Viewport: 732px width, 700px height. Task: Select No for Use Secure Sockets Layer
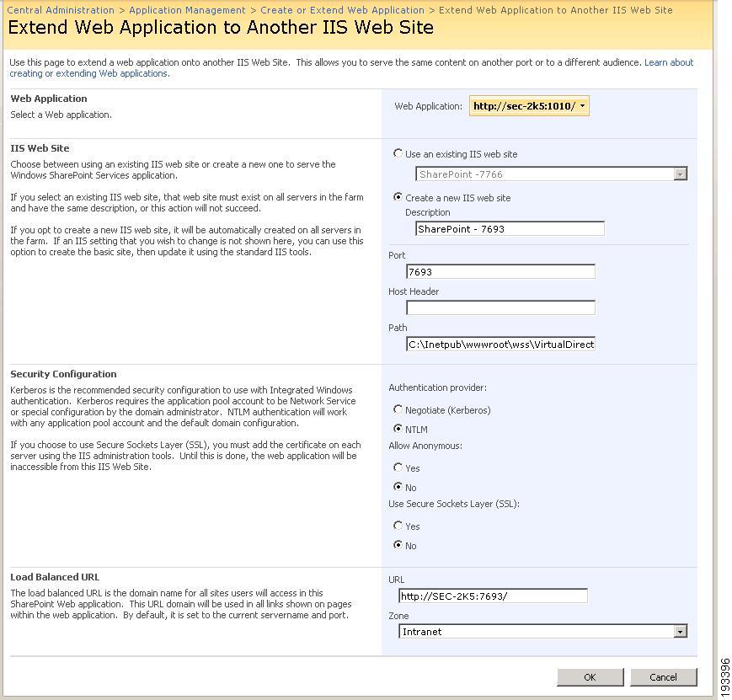click(398, 544)
